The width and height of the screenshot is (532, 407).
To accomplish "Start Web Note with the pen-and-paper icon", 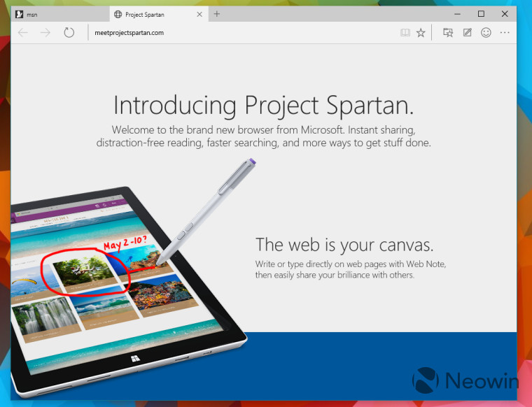I will 467,33.
